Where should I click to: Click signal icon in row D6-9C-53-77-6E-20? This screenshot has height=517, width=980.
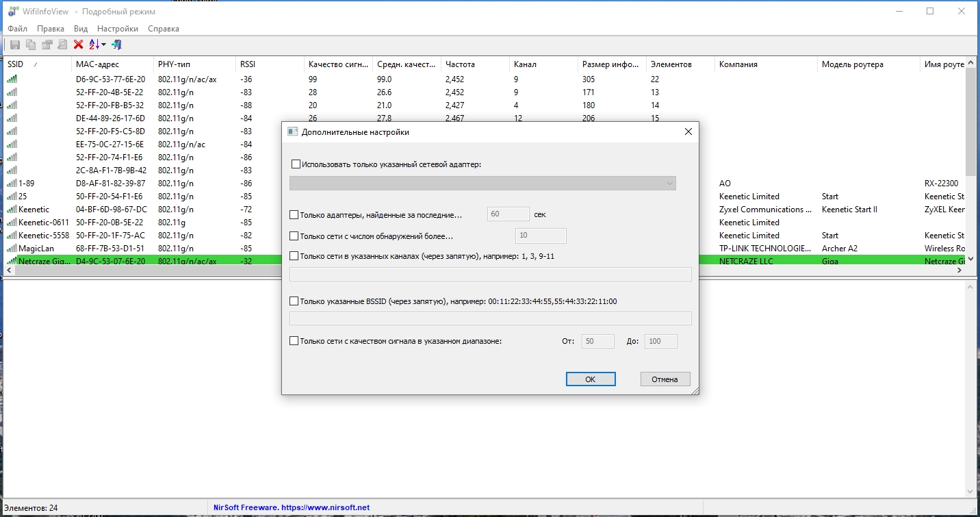point(12,79)
